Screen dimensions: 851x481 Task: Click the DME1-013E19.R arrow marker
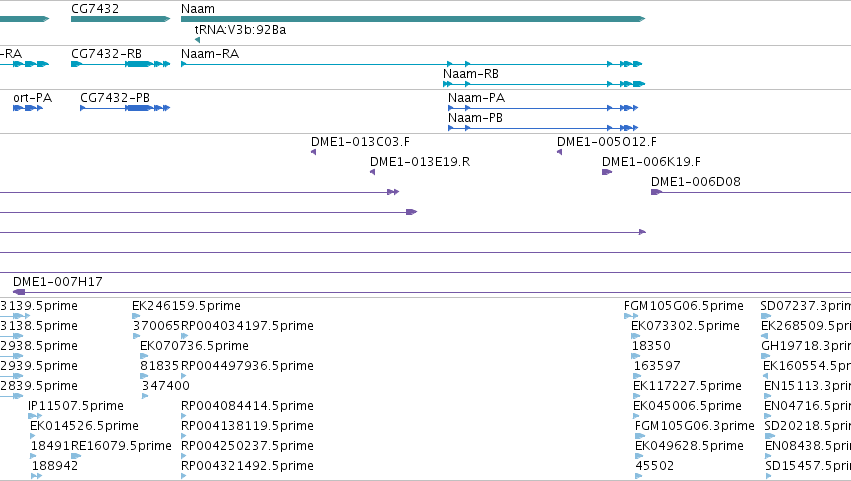click(372, 172)
